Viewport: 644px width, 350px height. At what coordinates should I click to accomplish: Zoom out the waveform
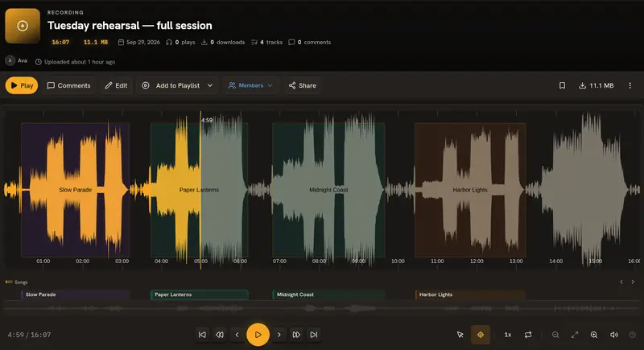[x=555, y=335]
